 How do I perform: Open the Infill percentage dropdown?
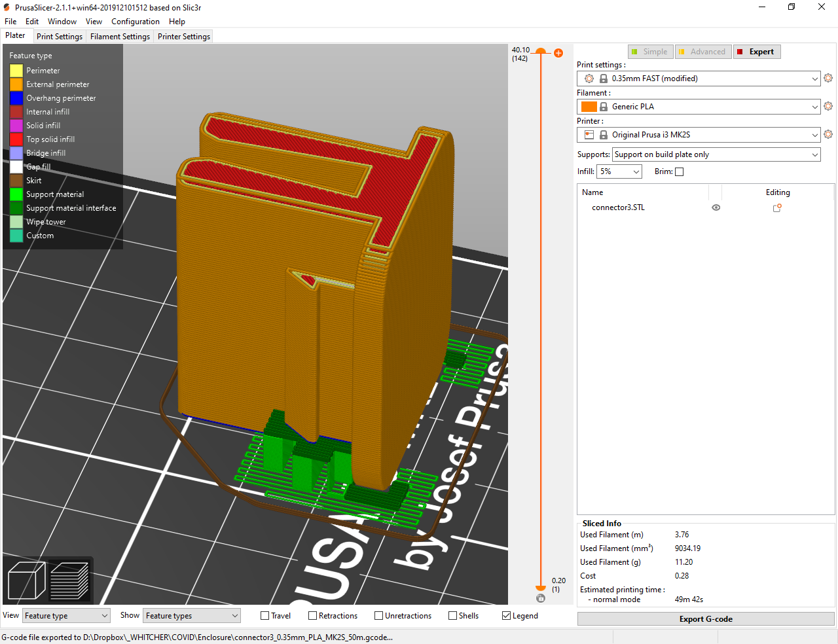(x=619, y=171)
